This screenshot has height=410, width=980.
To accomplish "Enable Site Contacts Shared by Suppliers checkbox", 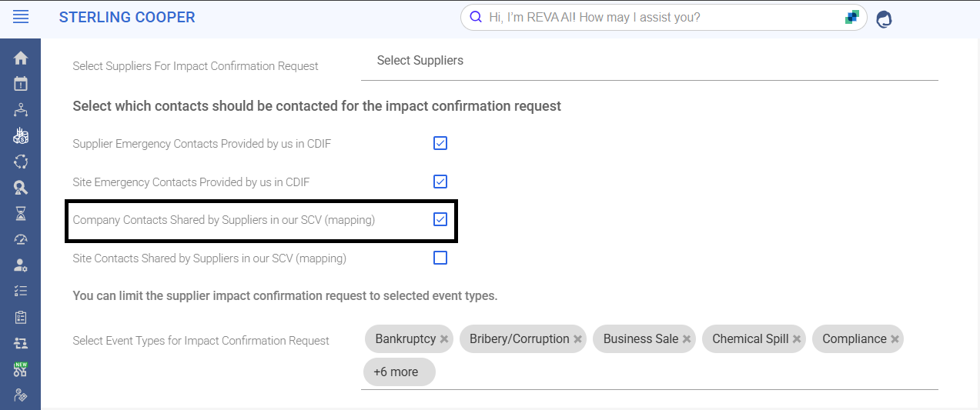I will 440,258.
